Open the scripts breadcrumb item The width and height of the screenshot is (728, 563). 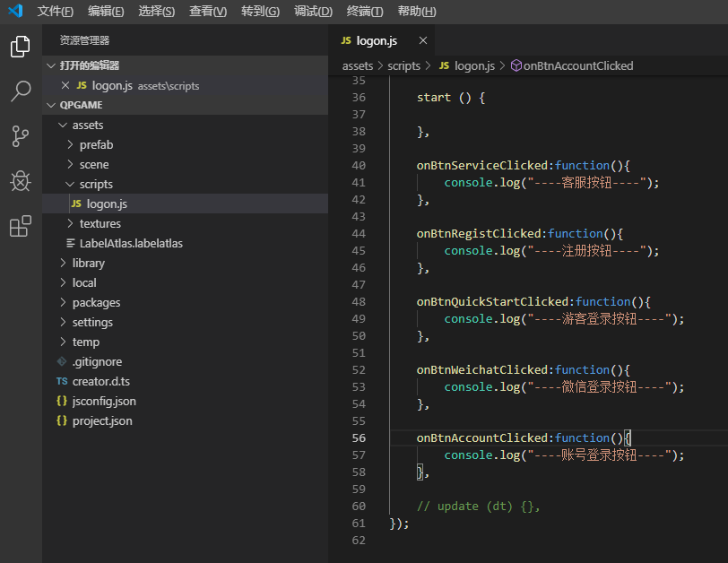404,65
